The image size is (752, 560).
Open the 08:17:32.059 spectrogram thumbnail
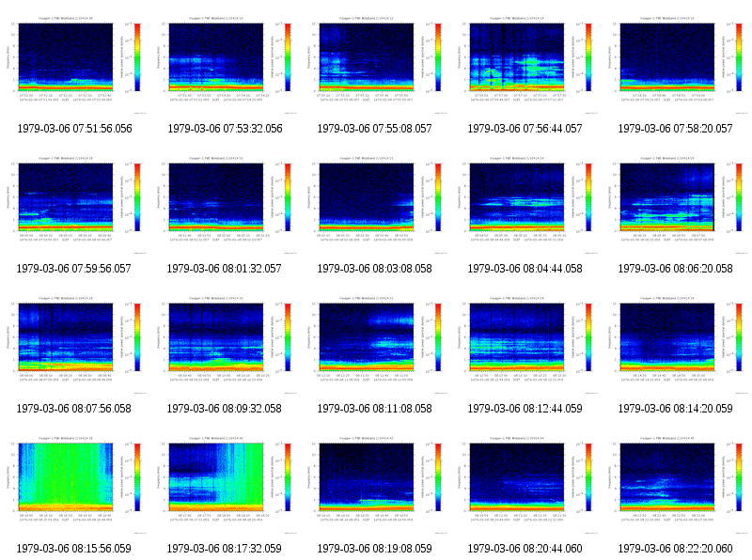pos(225,485)
